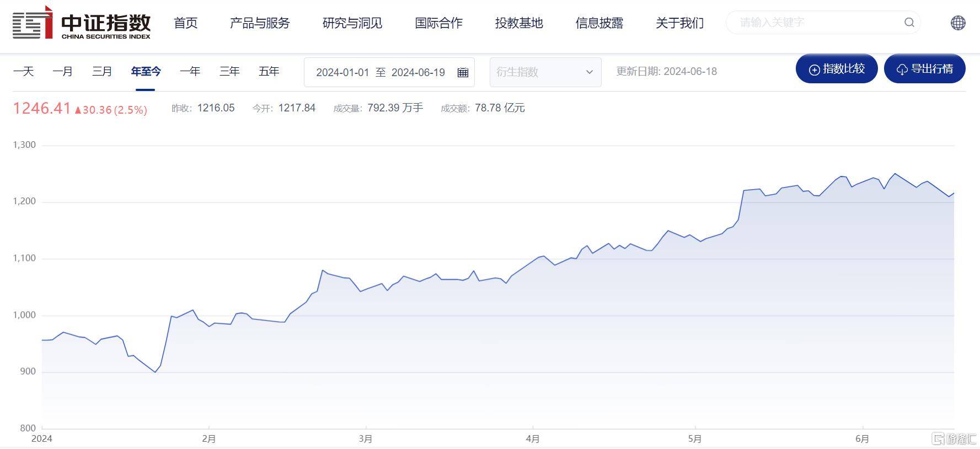Image resolution: width=980 pixels, height=449 pixels.
Task: Select the 三年 time range tab
Action: pyautogui.click(x=229, y=71)
